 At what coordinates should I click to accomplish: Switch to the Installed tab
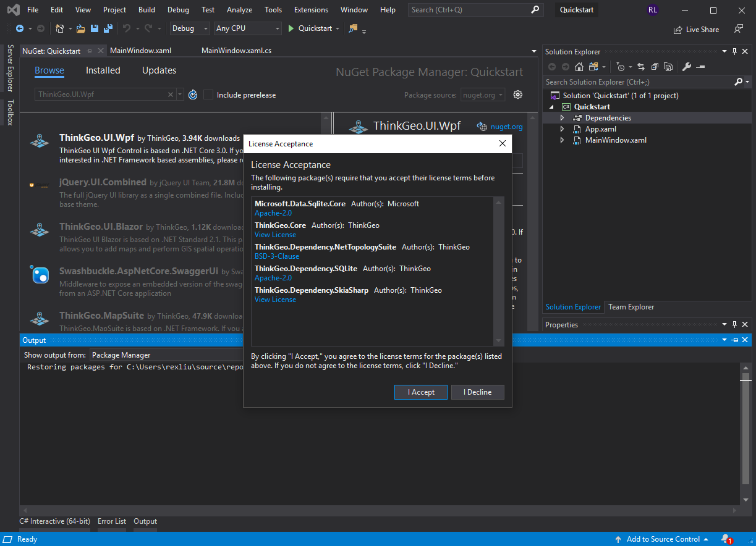[x=103, y=70]
